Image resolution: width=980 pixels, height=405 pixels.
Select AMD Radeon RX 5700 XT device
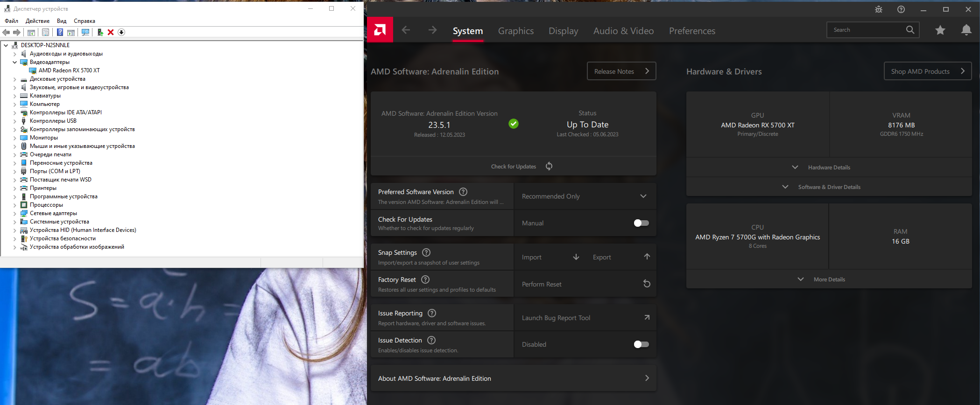click(x=69, y=70)
